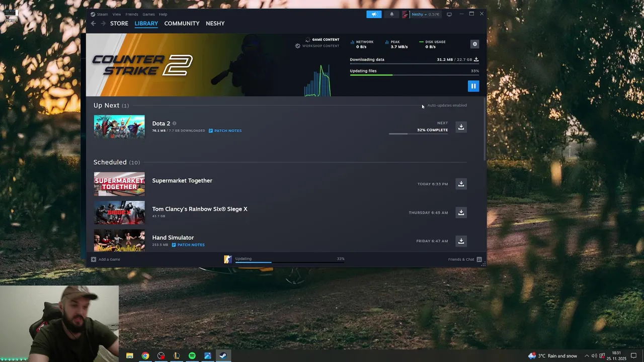Pause the Counter-Strike 2 download
Image resolution: width=644 pixels, height=362 pixels.
[x=473, y=86]
